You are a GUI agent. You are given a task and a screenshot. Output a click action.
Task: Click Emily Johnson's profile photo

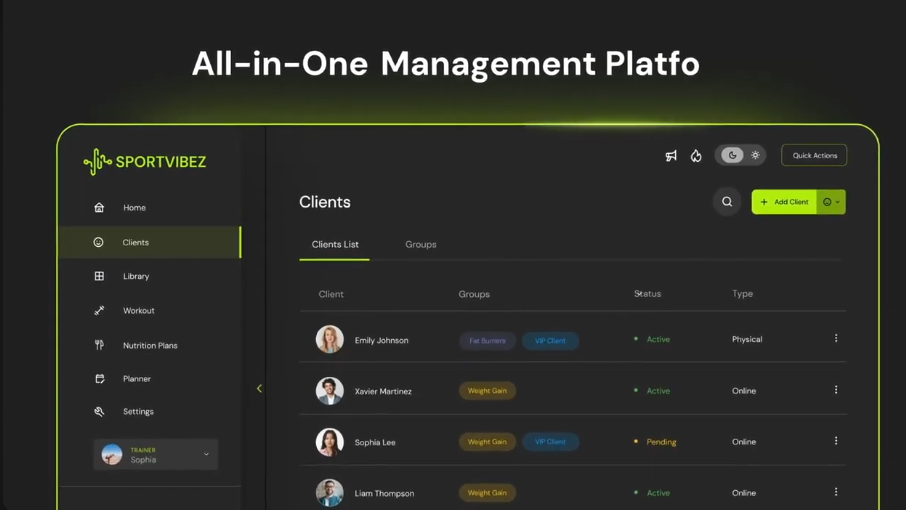329,340
